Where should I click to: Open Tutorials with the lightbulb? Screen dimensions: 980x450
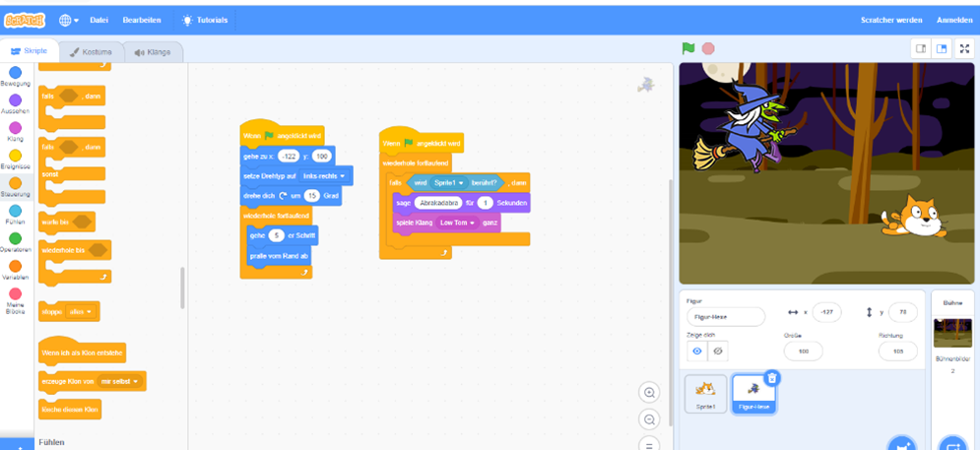tap(205, 20)
